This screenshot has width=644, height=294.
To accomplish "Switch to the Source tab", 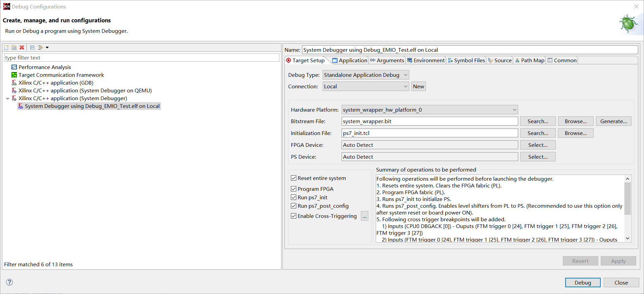I will point(500,60).
